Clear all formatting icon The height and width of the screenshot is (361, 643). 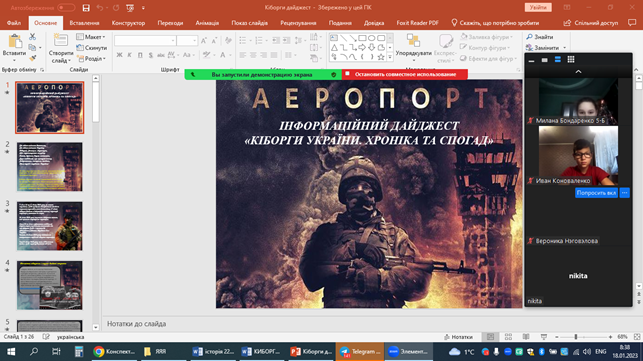point(228,41)
